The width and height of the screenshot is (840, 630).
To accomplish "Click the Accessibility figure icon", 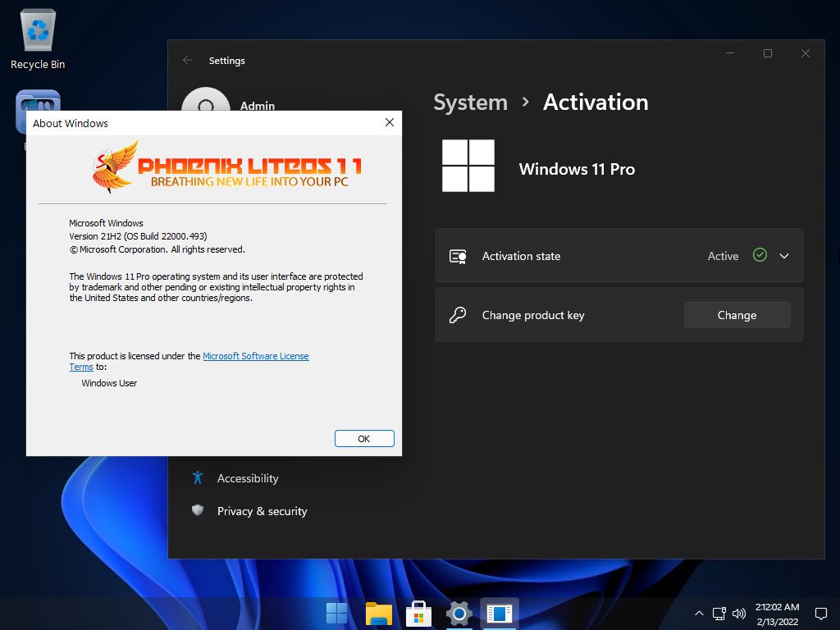I will [x=198, y=477].
